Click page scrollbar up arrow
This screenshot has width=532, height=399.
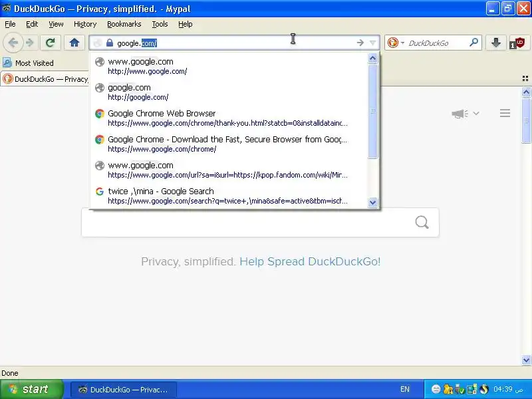point(526,92)
